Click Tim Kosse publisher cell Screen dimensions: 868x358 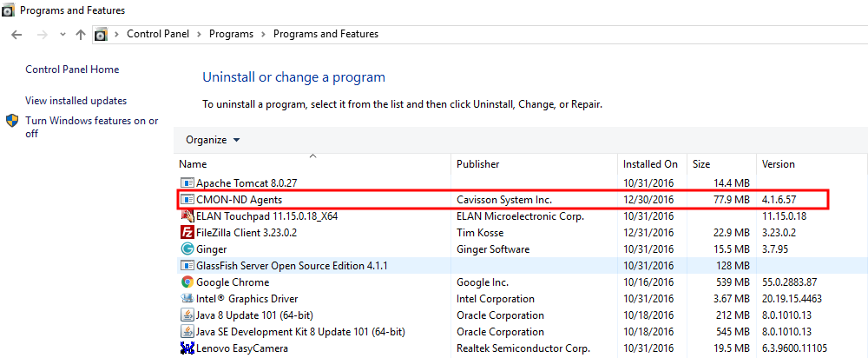point(480,233)
